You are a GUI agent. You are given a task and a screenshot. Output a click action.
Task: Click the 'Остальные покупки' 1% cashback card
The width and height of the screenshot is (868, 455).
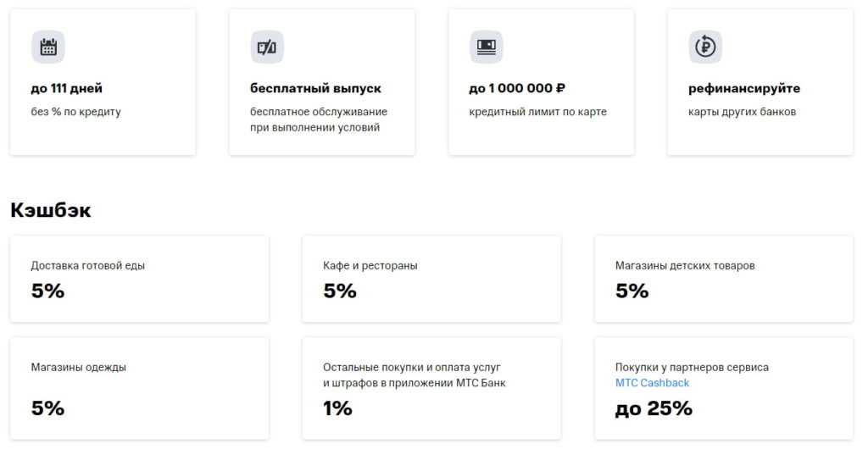pyautogui.click(x=431, y=388)
